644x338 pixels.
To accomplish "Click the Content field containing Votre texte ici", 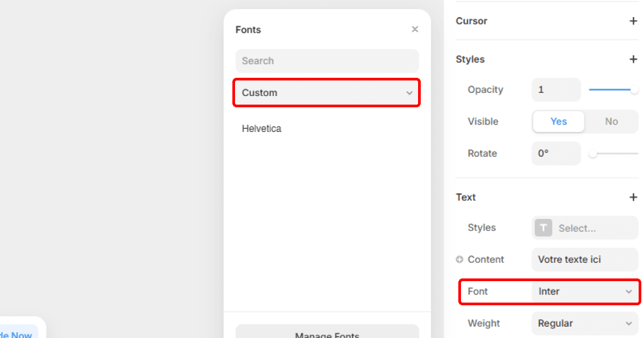I will pos(585,259).
